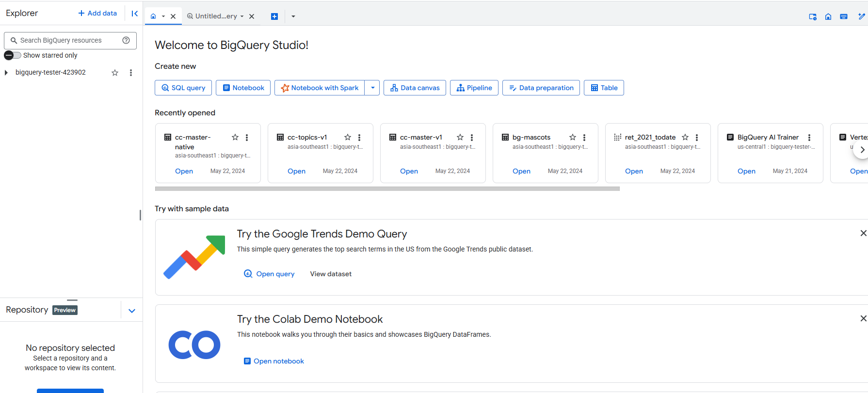Open more options for BigQuery AI Trainer card

point(809,137)
